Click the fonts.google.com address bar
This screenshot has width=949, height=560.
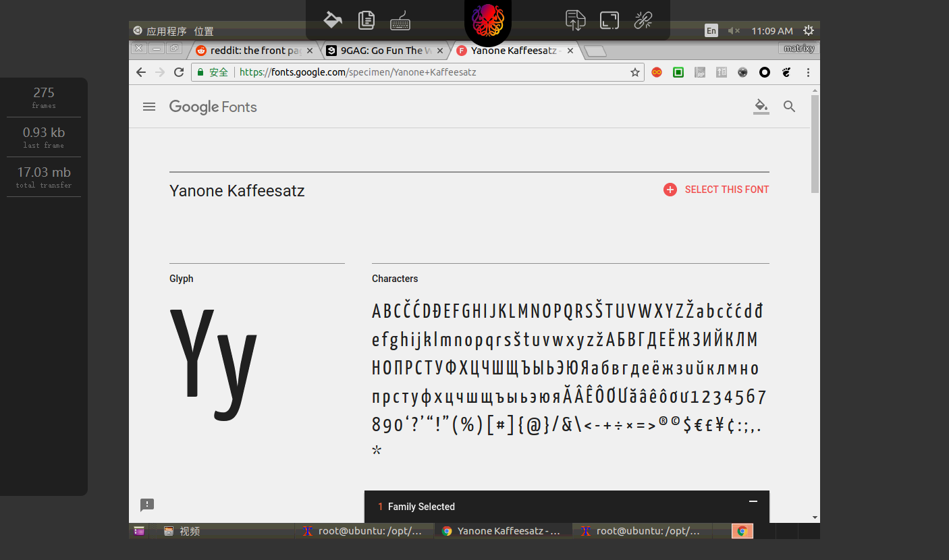click(x=417, y=72)
